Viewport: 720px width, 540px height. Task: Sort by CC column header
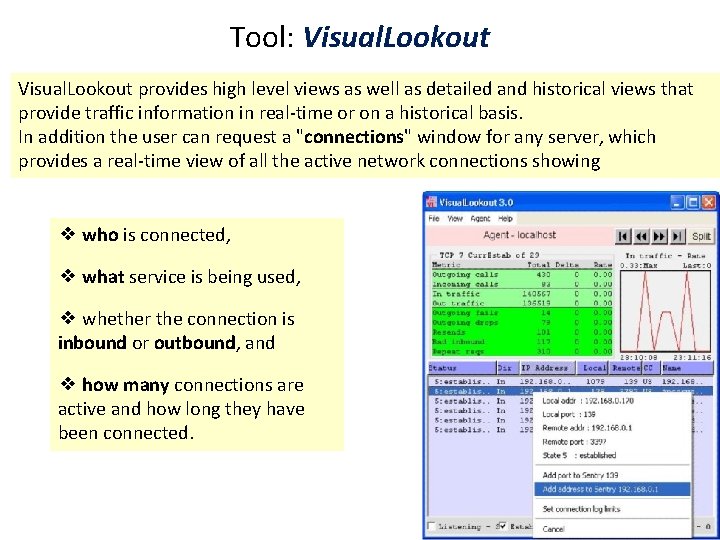click(x=651, y=368)
